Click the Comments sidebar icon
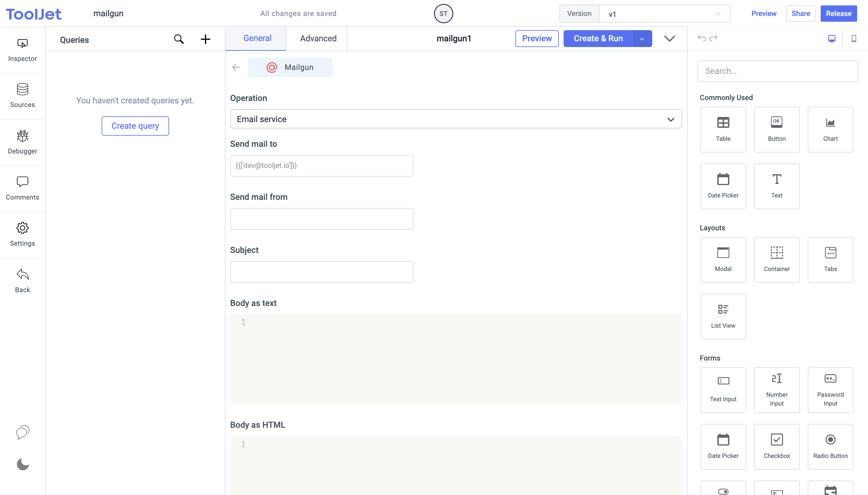The image size is (868, 495). 22,188
